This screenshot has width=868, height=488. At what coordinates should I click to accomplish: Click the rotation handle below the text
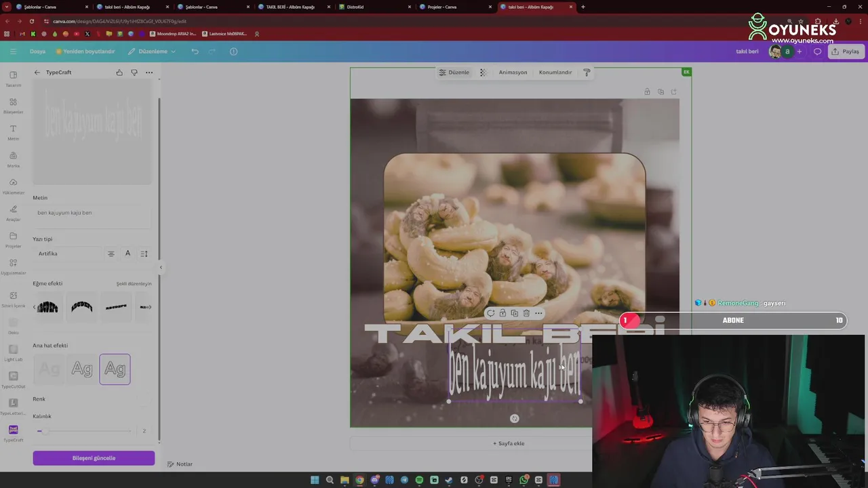pyautogui.click(x=514, y=419)
